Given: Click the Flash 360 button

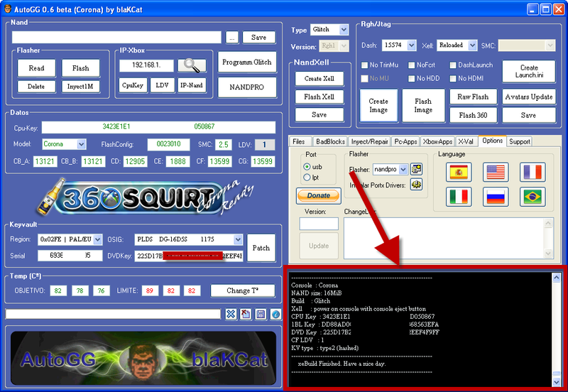Looking at the screenshot, I should pos(473,115).
